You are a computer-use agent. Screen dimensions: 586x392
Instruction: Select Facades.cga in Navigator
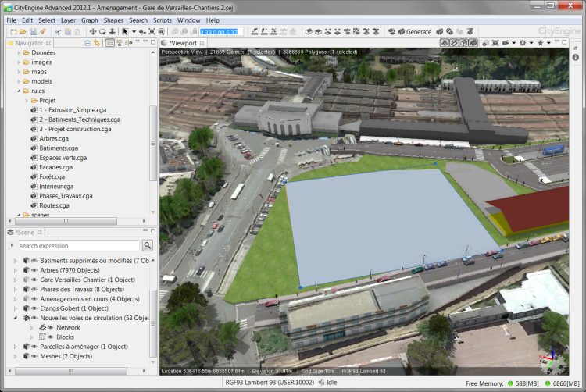coord(55,167)
